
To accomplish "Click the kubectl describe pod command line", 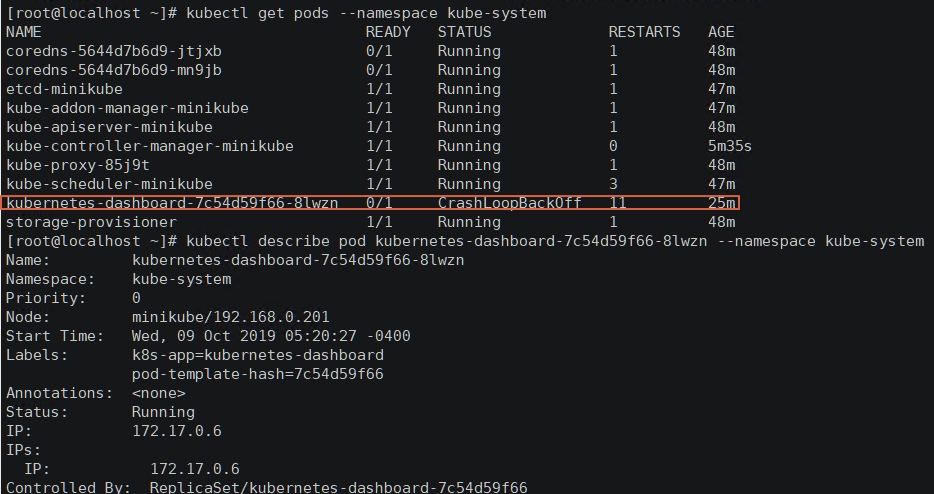I will pos(465,241).
